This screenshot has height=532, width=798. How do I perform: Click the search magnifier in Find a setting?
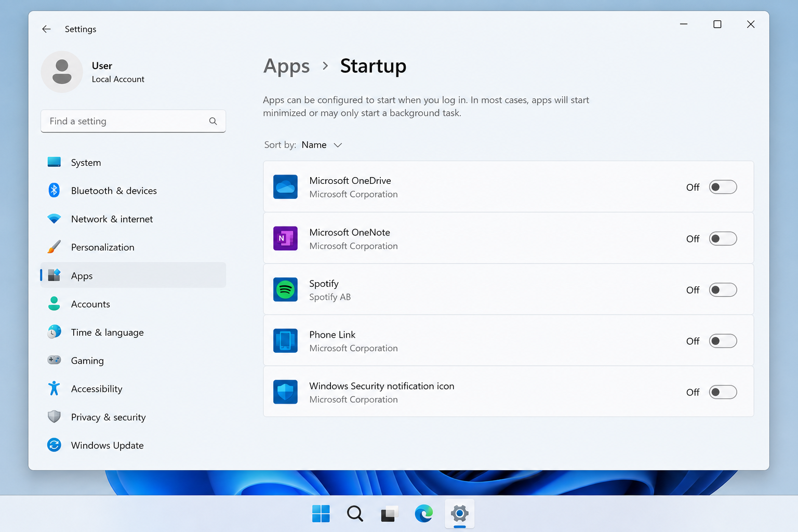coord(213,121)
